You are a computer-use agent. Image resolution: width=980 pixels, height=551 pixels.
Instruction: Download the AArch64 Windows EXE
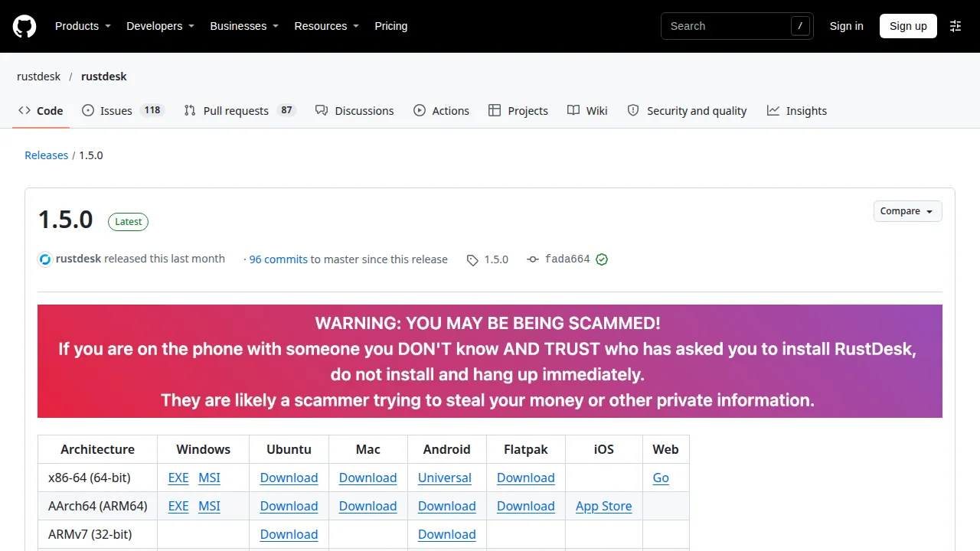(178, 506)
